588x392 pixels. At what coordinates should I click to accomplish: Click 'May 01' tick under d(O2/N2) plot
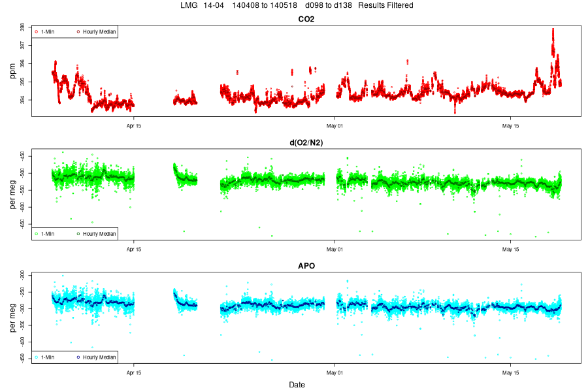[335, 250]
